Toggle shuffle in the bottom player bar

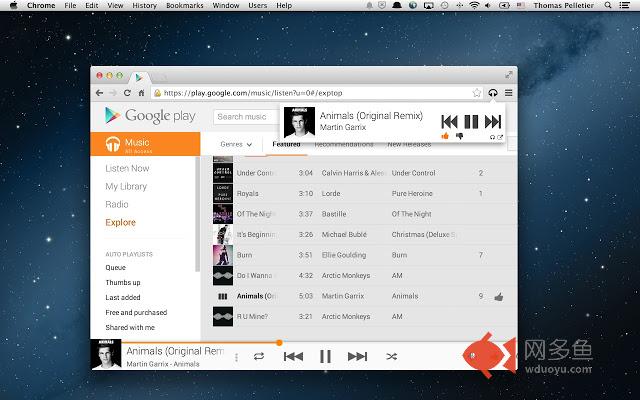coord(391,356)
